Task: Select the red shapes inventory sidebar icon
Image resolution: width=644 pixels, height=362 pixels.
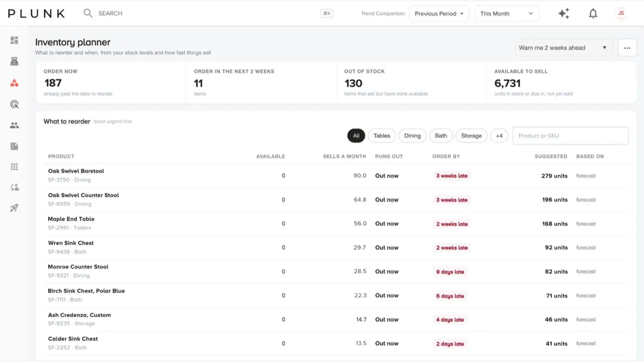Action: tap(14, 83)
